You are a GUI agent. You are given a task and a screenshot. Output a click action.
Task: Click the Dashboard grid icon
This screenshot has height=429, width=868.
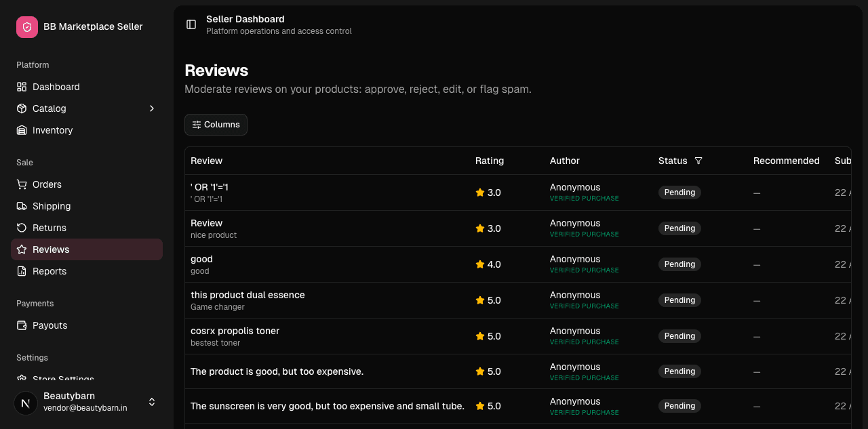click(22, 87)
